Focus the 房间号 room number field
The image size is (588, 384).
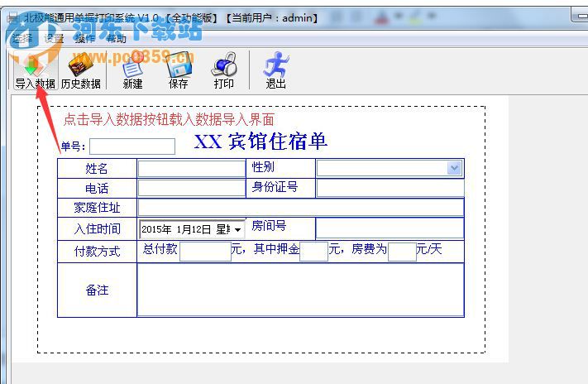[x=390, y=228]
